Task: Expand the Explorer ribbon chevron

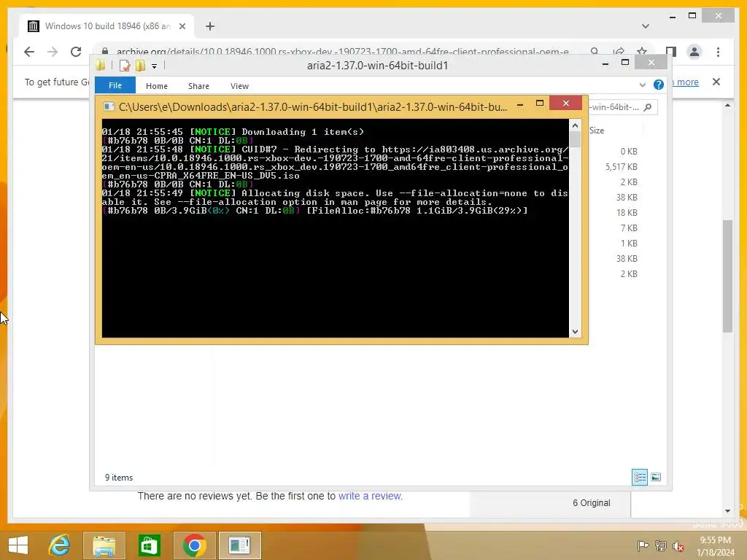Action: tap(643, 85)
